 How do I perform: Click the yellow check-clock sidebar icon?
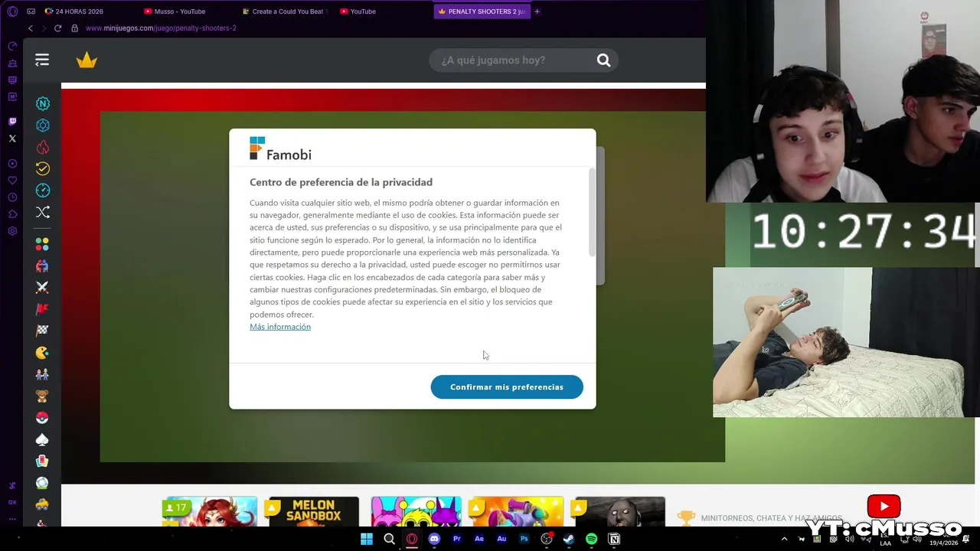[x=43, y=168]
